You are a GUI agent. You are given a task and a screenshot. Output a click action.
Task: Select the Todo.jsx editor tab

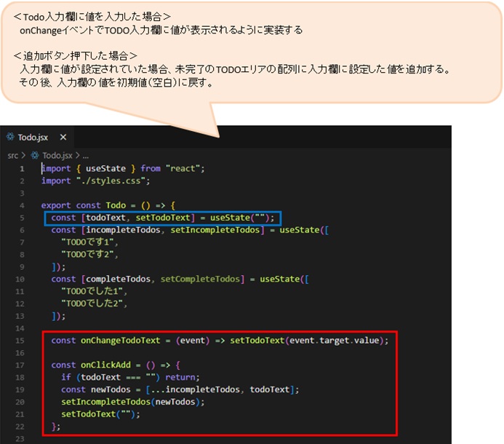pos(37,138)
